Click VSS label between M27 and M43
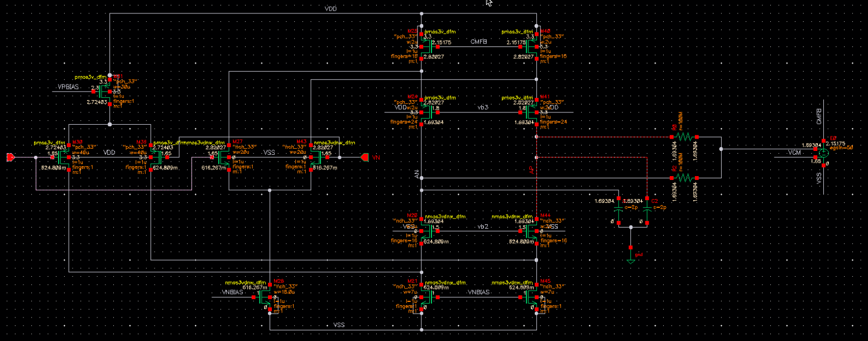 [x=270, y=153]
